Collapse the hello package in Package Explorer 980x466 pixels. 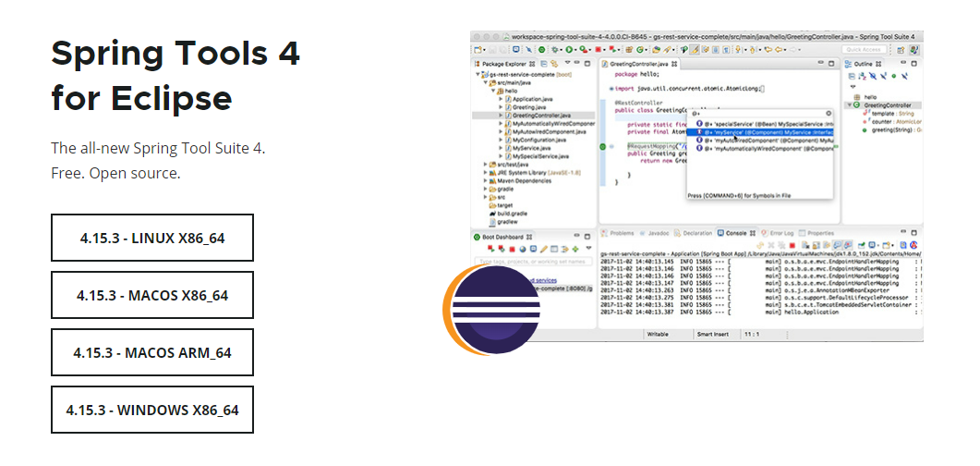click(493, 90)
